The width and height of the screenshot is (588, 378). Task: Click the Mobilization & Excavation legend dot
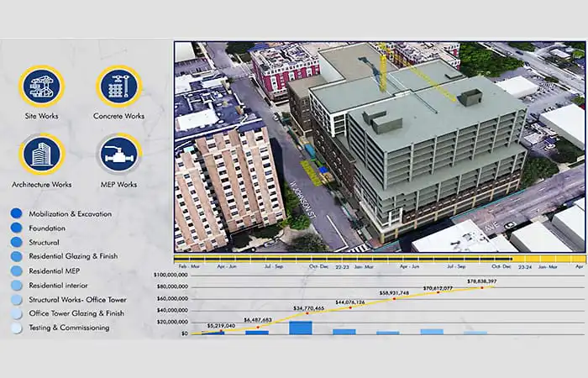pyautogui.click(x=17, y=213)
